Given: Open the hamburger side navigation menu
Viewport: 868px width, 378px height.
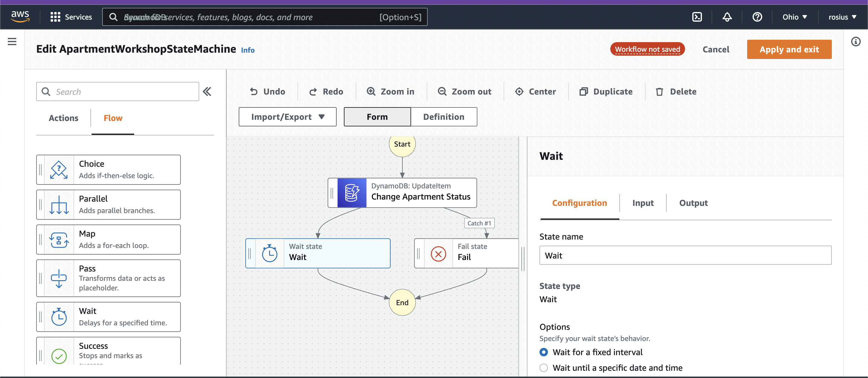Looking at the screenshot, I should coord(12,42).
